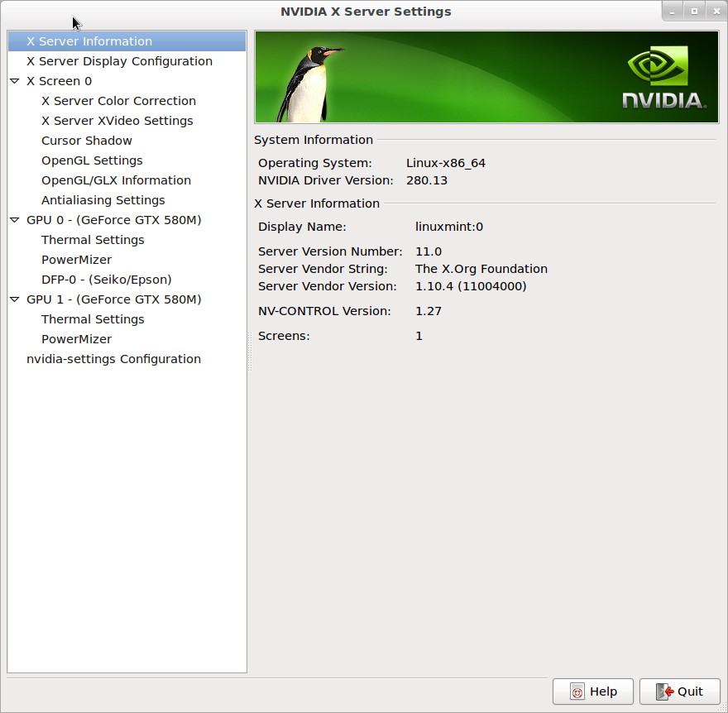Viewport: 728px width, 713px height.
Task: Click the window title 'NVIDIA X Server Settings'
Action: click(x=366, y=12)
